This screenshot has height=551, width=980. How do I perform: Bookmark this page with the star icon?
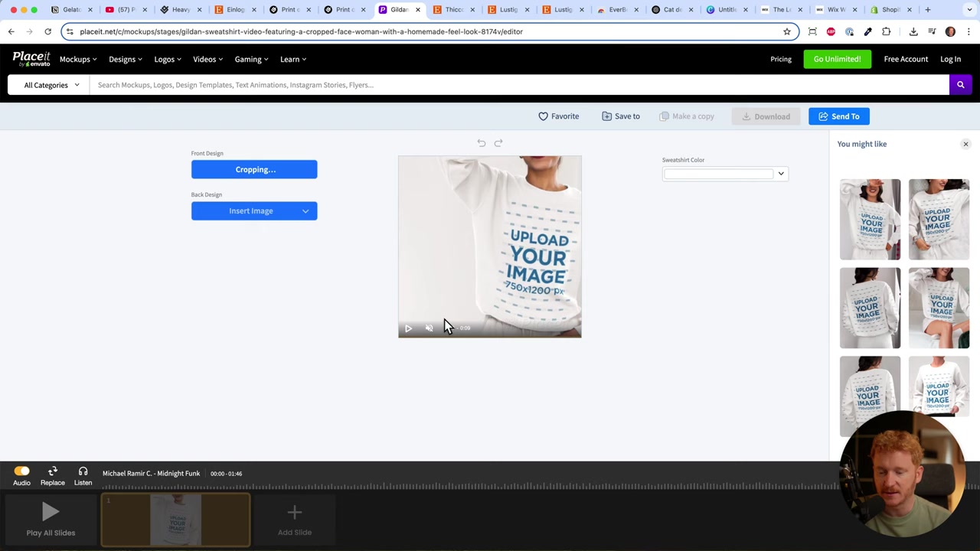786,31
